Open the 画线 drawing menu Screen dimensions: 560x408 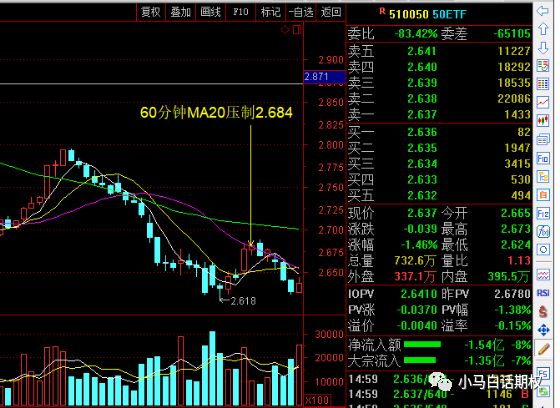click(210, 12)
